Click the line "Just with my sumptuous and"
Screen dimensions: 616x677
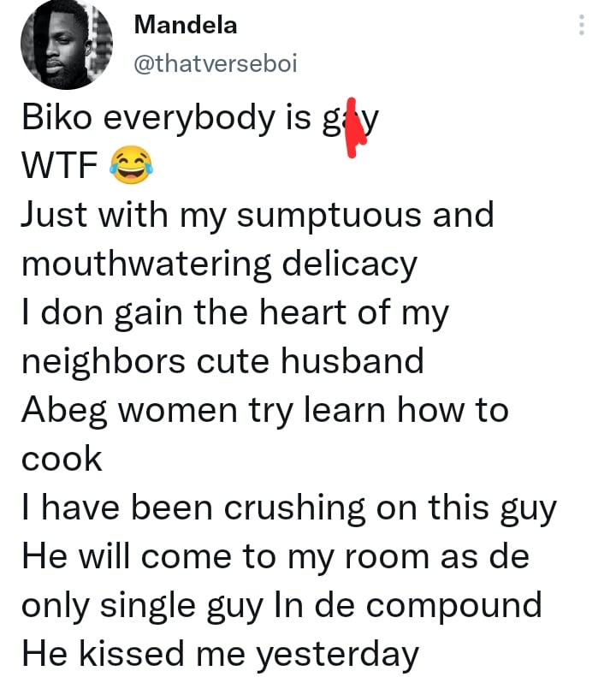tap(258, 214)
